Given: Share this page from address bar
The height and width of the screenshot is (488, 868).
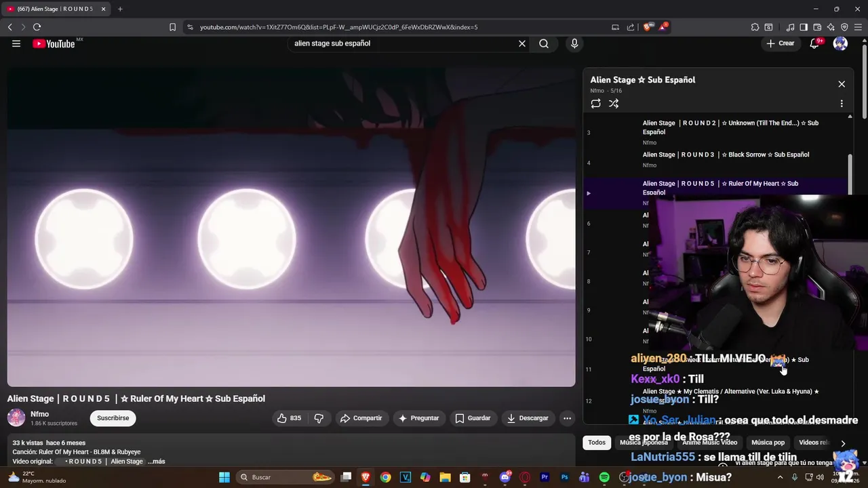Looking at the screenshot, I should click(x=631, y=27).
